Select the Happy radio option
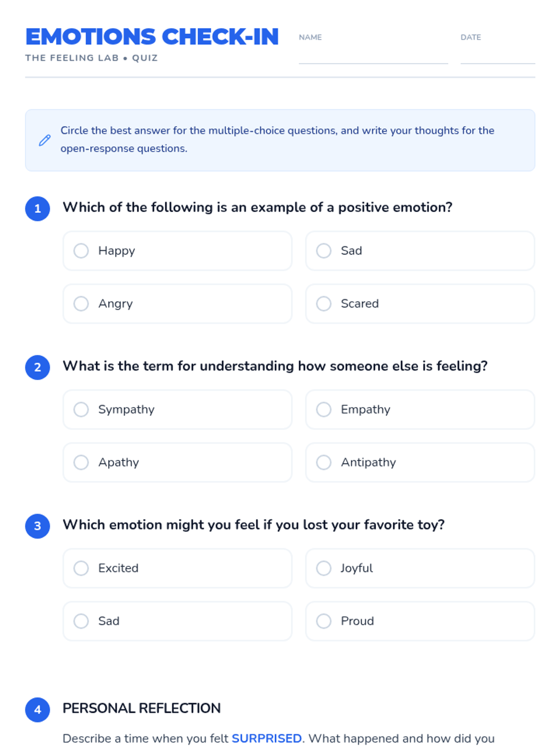The image size is (560, 747). coord(81,251)
